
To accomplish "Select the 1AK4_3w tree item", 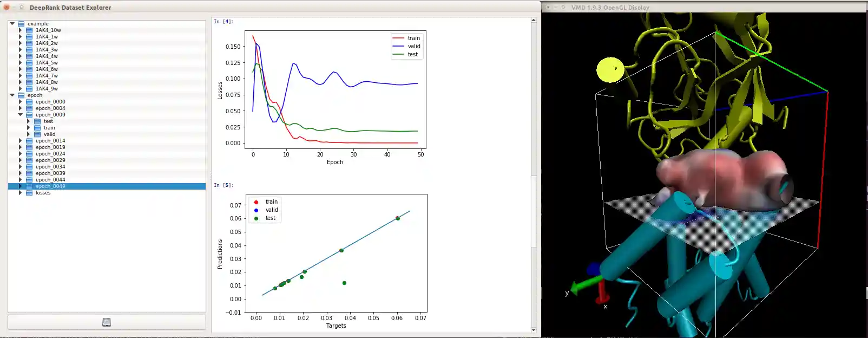I will [47, 50].
